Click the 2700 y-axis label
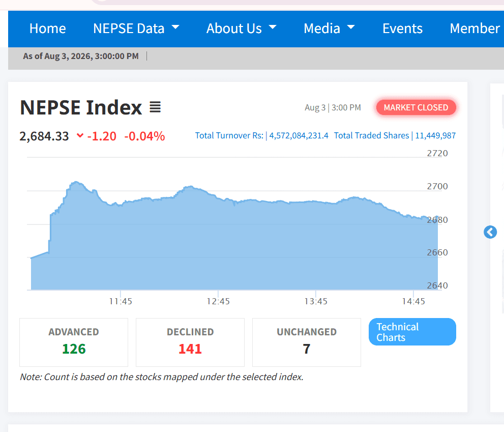 point(437,186)
